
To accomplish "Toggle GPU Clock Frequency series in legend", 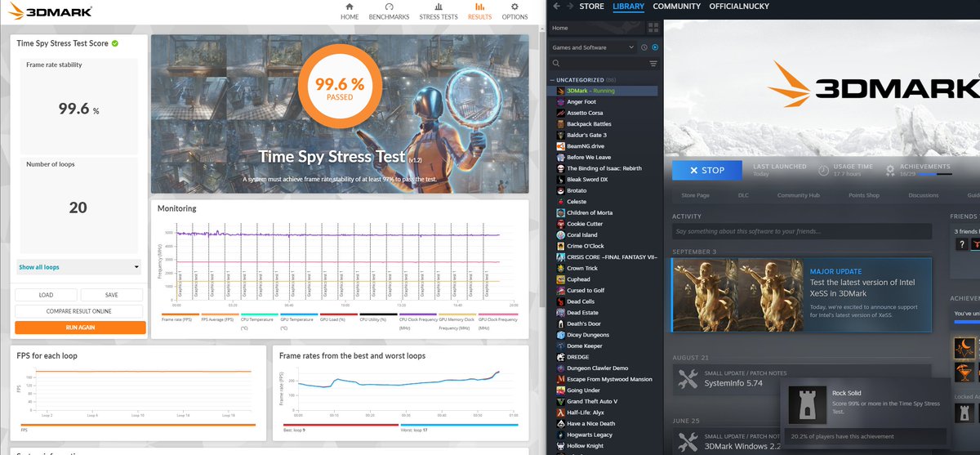I will coord(497,322).
